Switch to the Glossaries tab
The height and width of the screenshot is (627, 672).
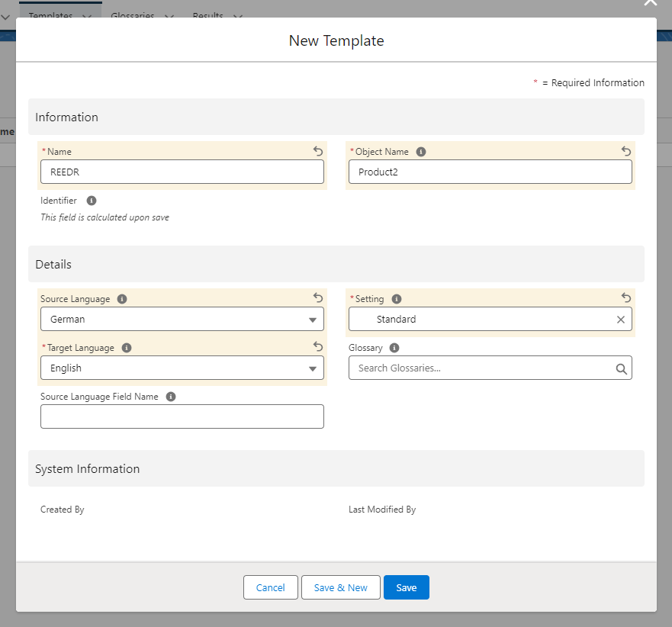[133, 15]
